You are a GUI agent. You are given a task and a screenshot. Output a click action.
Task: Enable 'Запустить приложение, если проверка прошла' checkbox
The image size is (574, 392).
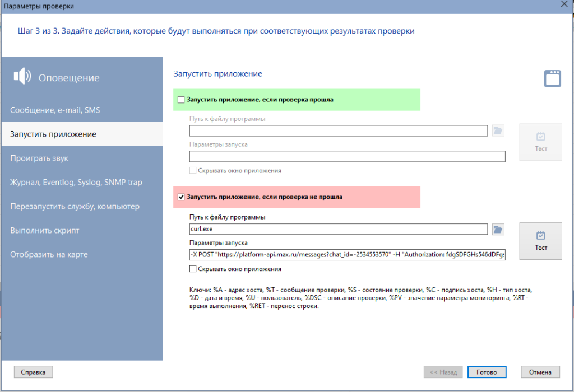click(181, 100)
